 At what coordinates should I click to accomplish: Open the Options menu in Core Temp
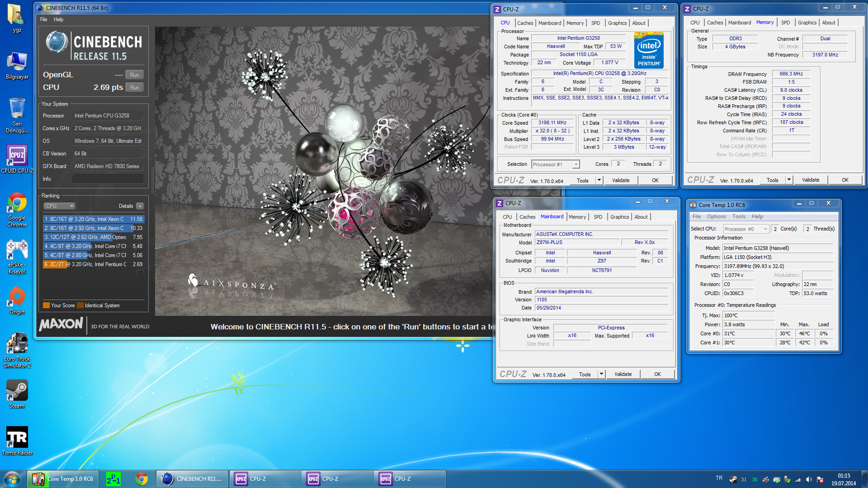pyautogui.click(x=716, y=216)
